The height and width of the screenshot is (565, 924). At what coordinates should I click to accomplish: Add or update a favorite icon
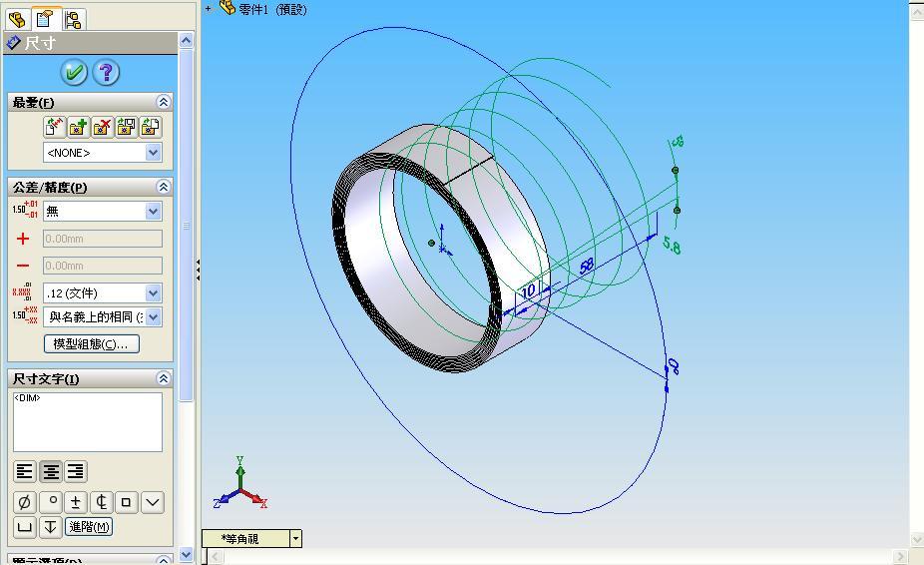click(78, 127)
